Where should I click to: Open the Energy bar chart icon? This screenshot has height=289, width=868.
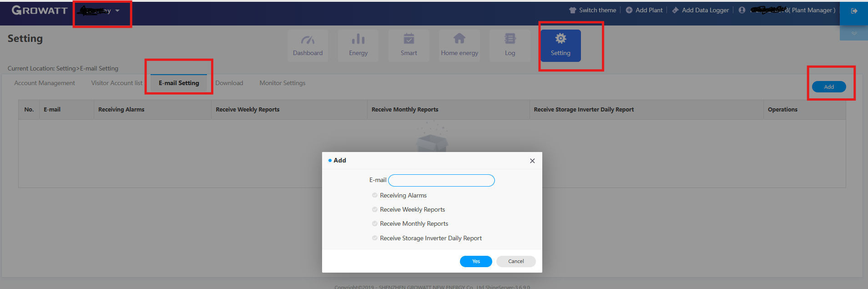(x=358, y=40)
